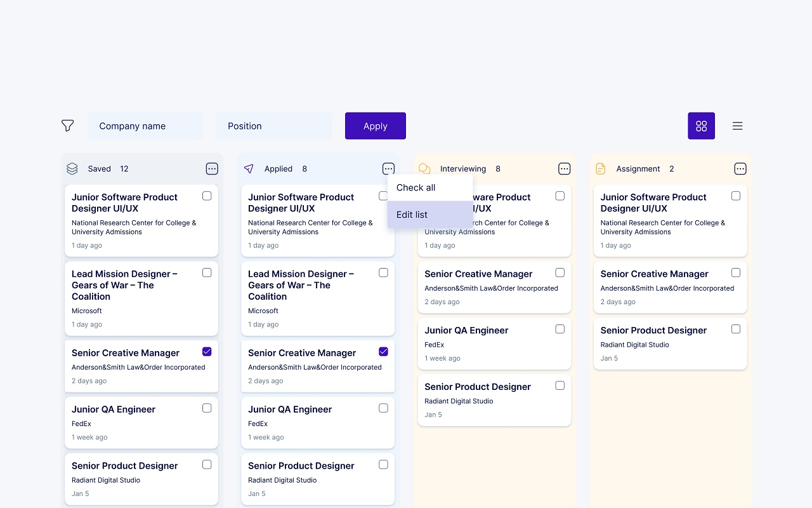Click into the Company name field
Screen dimensions: 812x508
145,126
